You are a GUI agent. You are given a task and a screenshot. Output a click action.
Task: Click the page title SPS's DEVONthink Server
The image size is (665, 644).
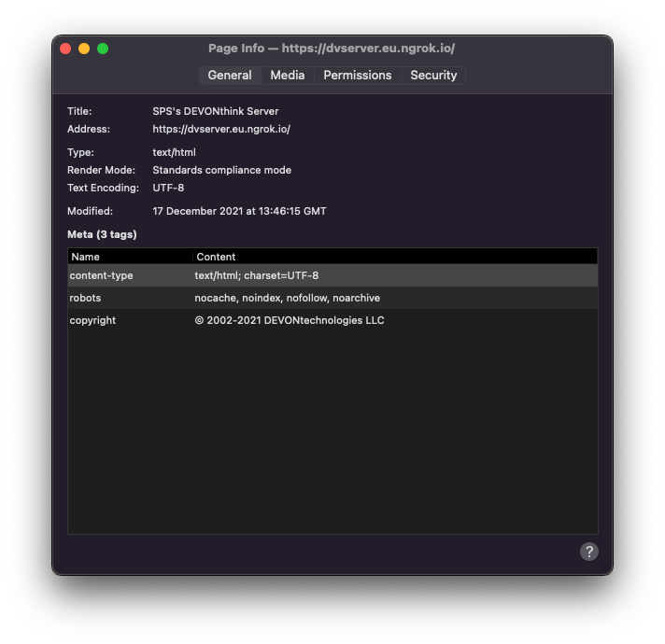pyautogui.click(x=215, y=111)
